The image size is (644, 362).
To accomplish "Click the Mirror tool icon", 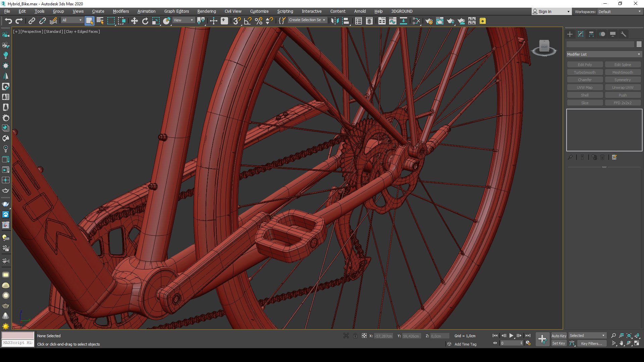I will tap(334, 21).
